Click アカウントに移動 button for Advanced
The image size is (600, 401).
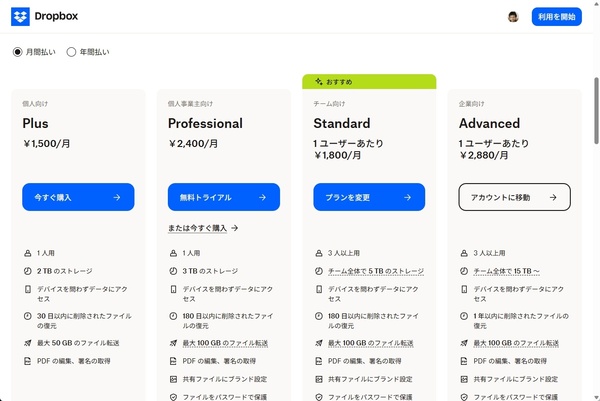point(515,197)
